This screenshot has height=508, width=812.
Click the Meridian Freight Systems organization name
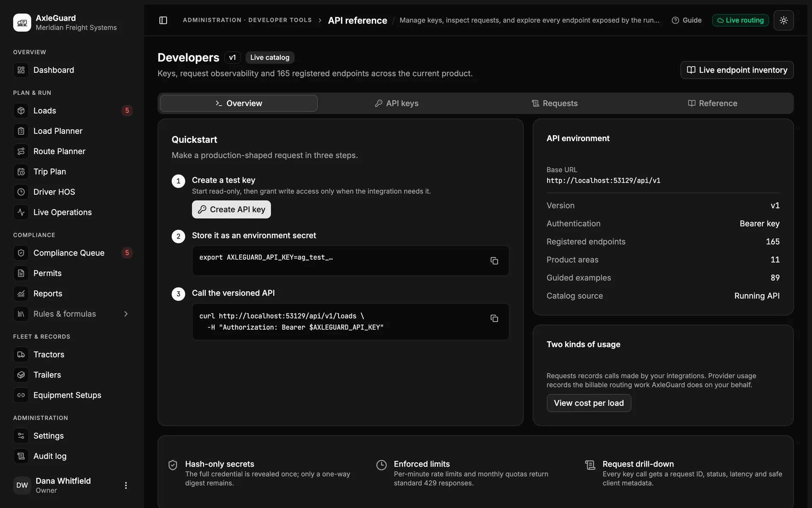(x=76, y=27)
